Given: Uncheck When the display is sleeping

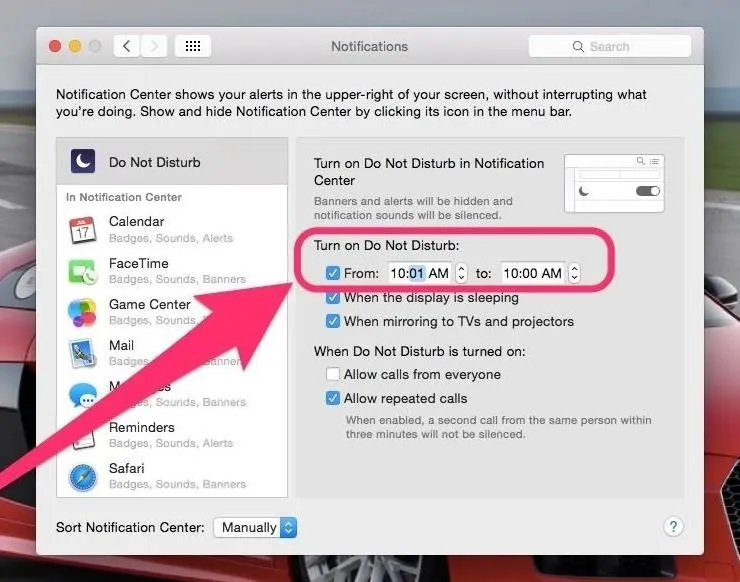Looking at the screenshot, I should [x=333, y=297].
